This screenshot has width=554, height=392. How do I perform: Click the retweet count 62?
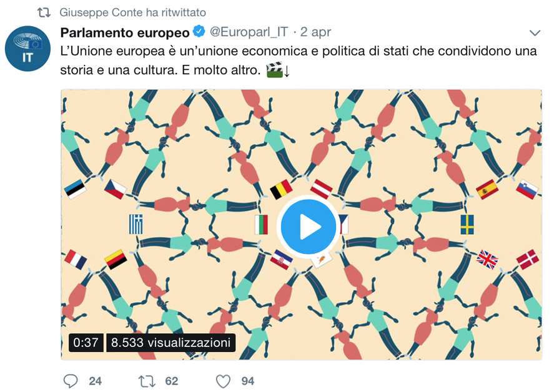(172, 381)
